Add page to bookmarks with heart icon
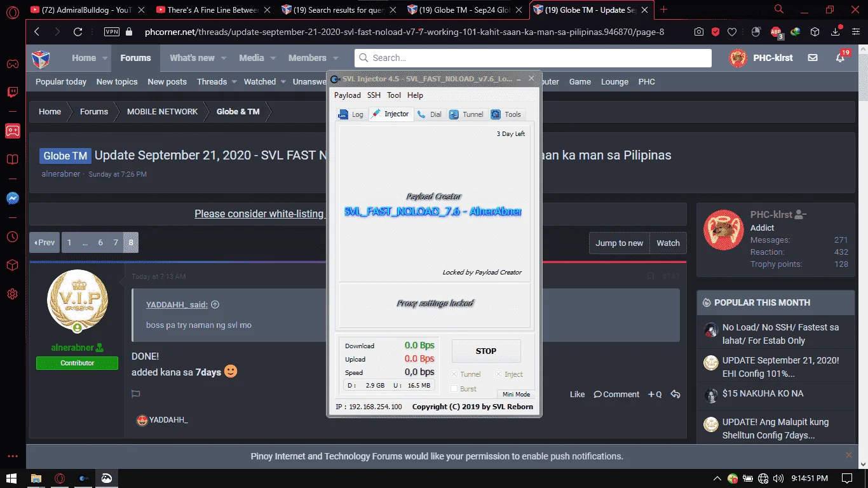Viewport: 868px width, 488px height. (732, 32)
